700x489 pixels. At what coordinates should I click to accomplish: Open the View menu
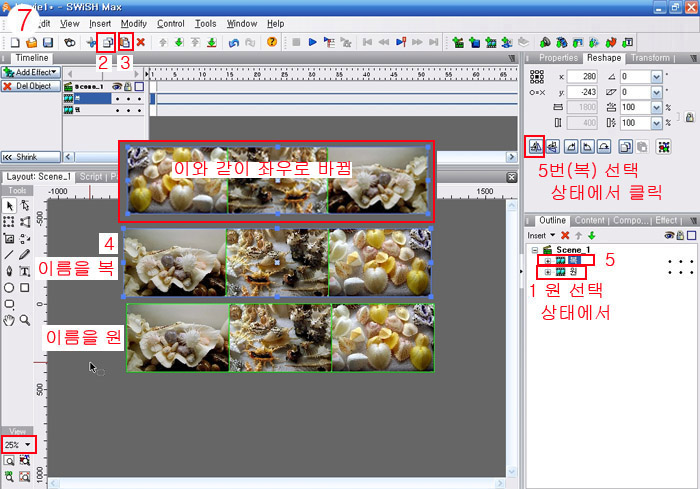70,23
